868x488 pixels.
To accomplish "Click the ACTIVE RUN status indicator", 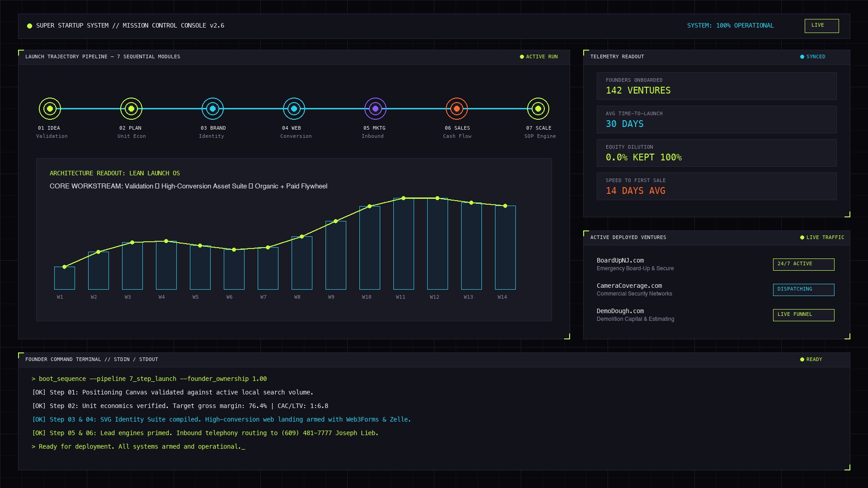I will click(538, 56).
